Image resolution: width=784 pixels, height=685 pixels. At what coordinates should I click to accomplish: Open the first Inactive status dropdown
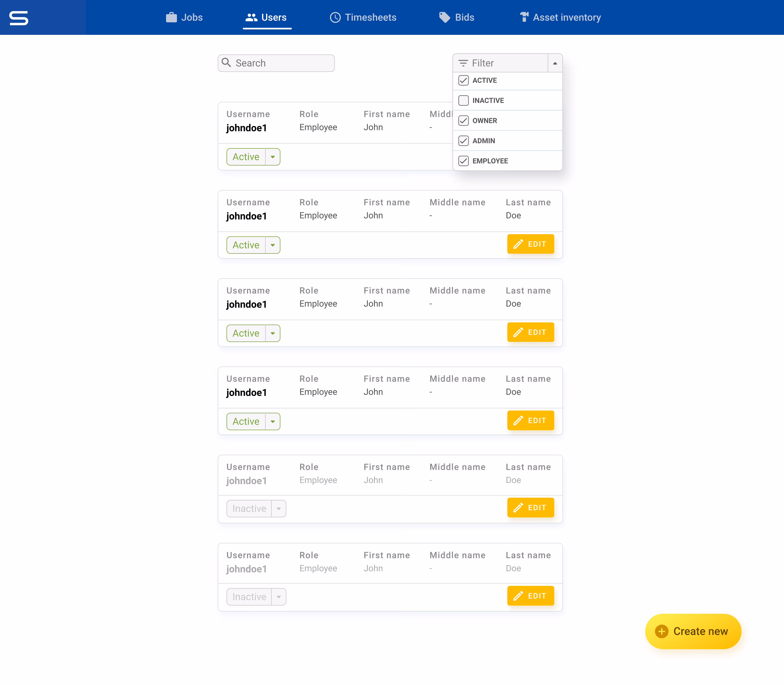click(x=279, y=509)
